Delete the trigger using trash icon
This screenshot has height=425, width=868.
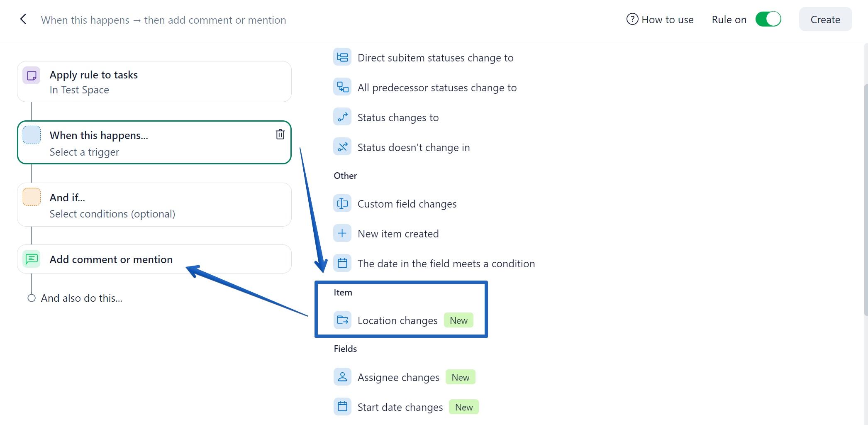[x=280, y=134]
